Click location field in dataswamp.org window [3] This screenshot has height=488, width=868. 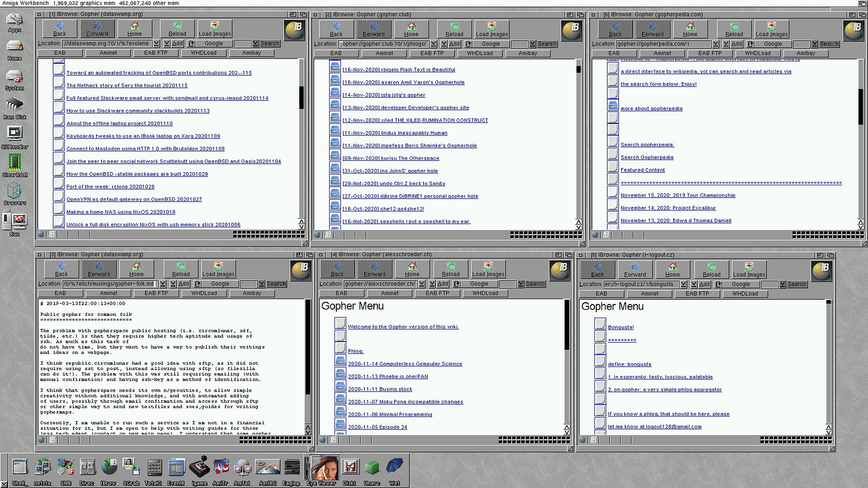tap(109, 284)
